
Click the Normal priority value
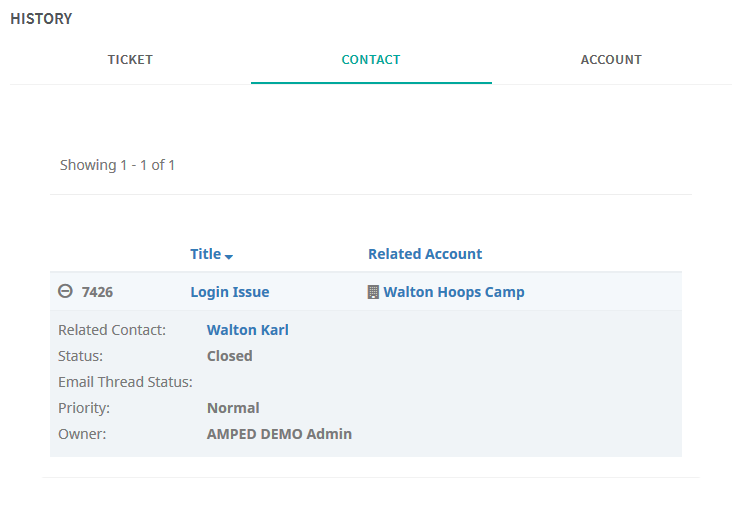tap(233, 408)
